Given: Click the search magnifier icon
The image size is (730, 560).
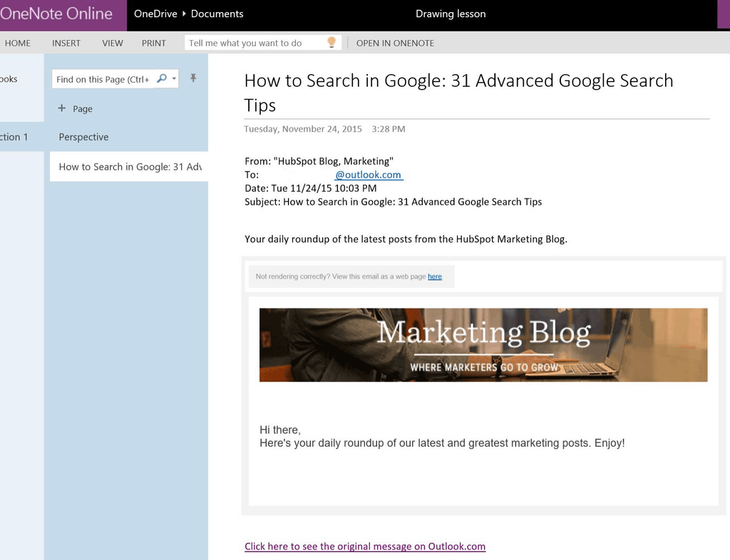Looking at the screenshot, I should (162, 78).
